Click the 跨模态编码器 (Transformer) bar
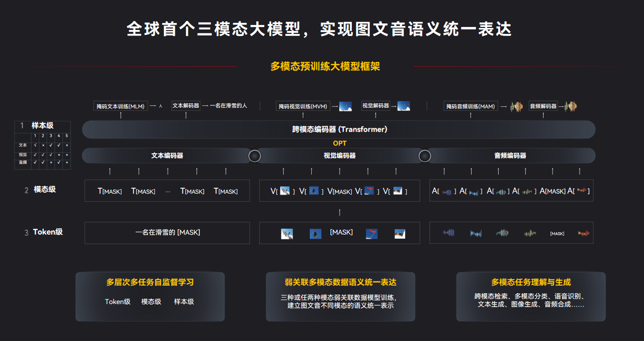The width and height of the screenshot is (644, 341). 340,129
